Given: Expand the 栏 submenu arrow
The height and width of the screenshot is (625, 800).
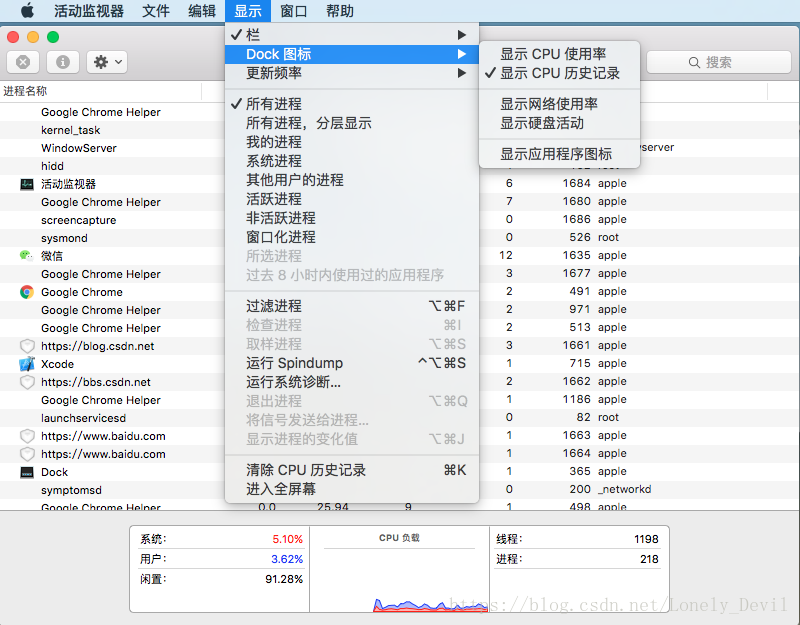Looking at the screenshot, I should (x=462, y=35).
